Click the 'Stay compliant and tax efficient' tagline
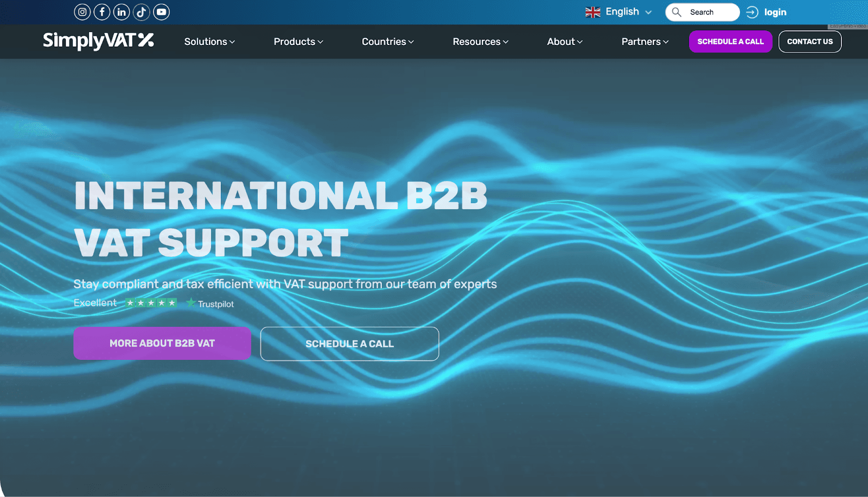 tap(285, 284)
